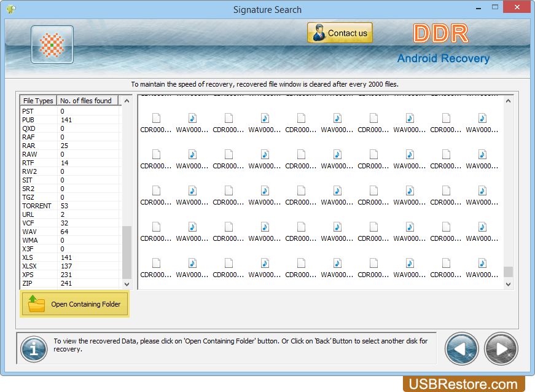Click the DDR logo text
The image size is (535, 392).
pyautogui.click(x=440, y=33)
